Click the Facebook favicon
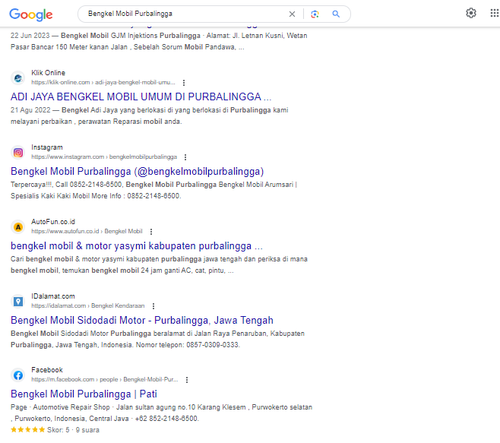Viewport: 500px width, 443px height. pos(18,375)
